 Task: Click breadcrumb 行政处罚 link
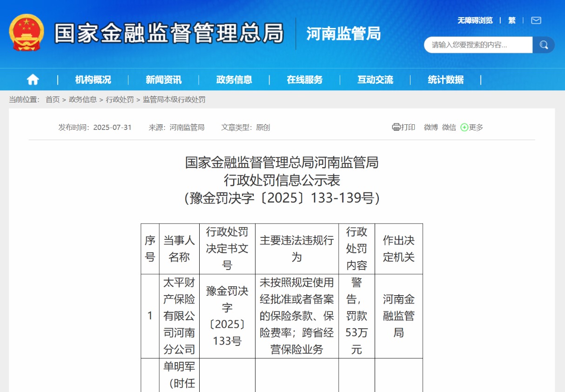pos(120,100)
